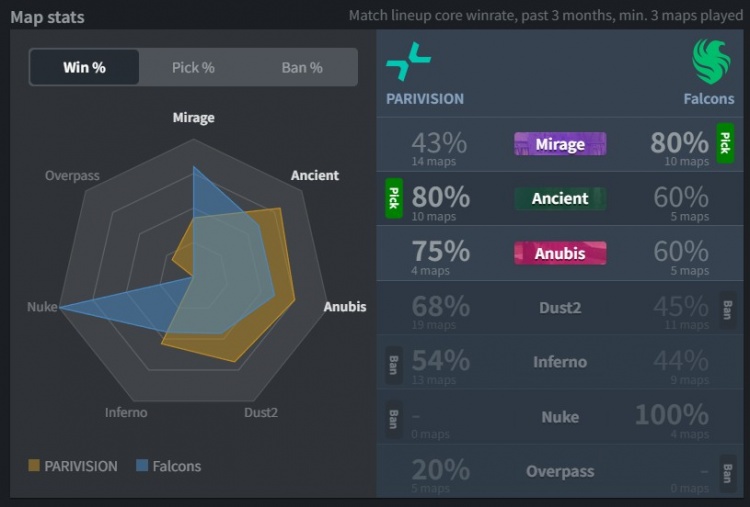
Task: Click the PARIVISION team logo icon
Action: 408,62
